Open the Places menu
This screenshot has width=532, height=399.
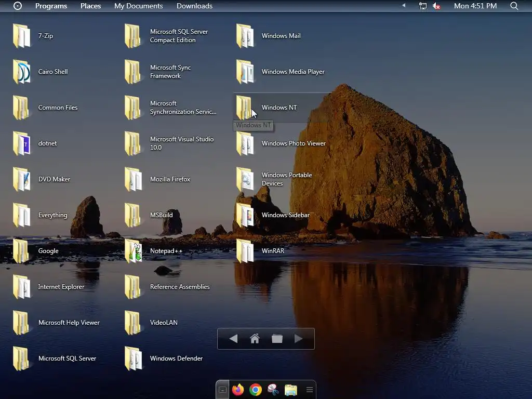click(x=90, y=6)
